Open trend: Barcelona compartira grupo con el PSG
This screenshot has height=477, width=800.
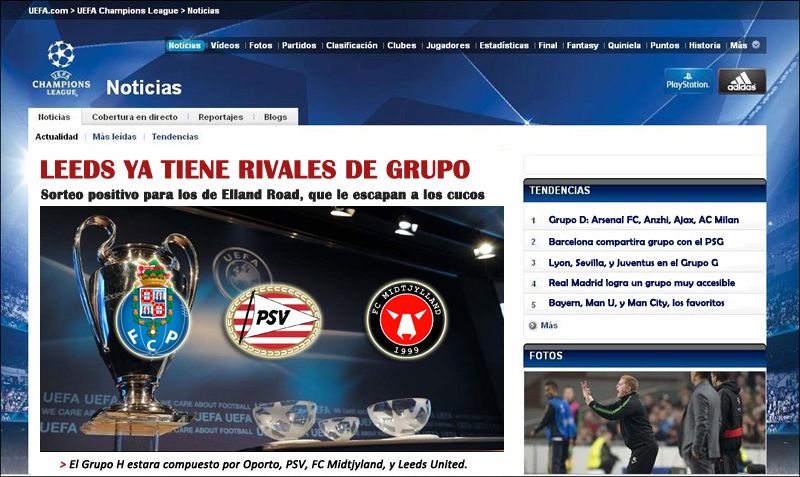(636, 242)
